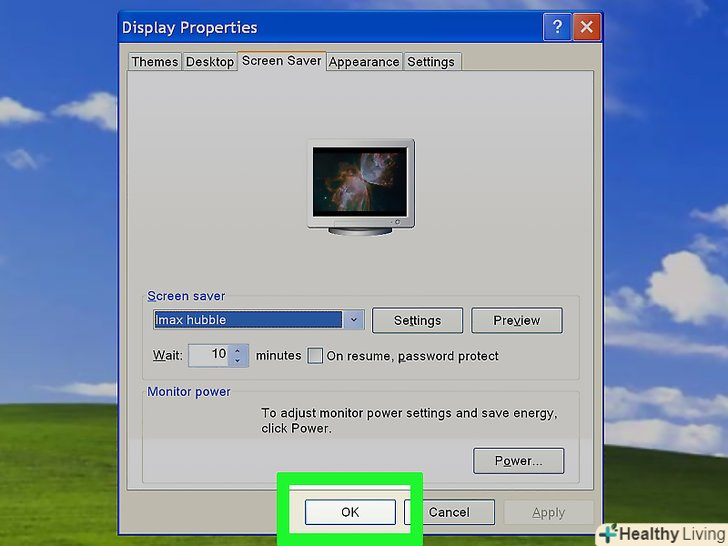The width and height of the screenshot is (728, 546).
Task: Switch to the Desktop tab
Action: 209,62
